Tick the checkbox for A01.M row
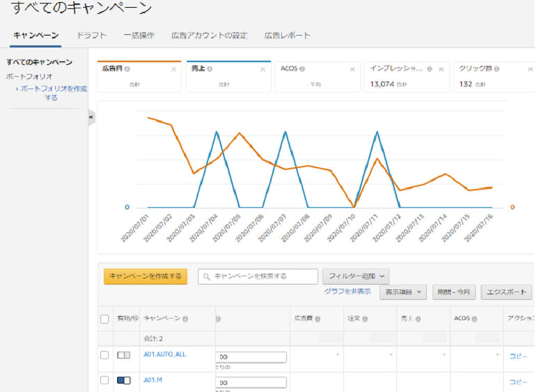The width and height of the screenshot is (535, 392). 104,381
